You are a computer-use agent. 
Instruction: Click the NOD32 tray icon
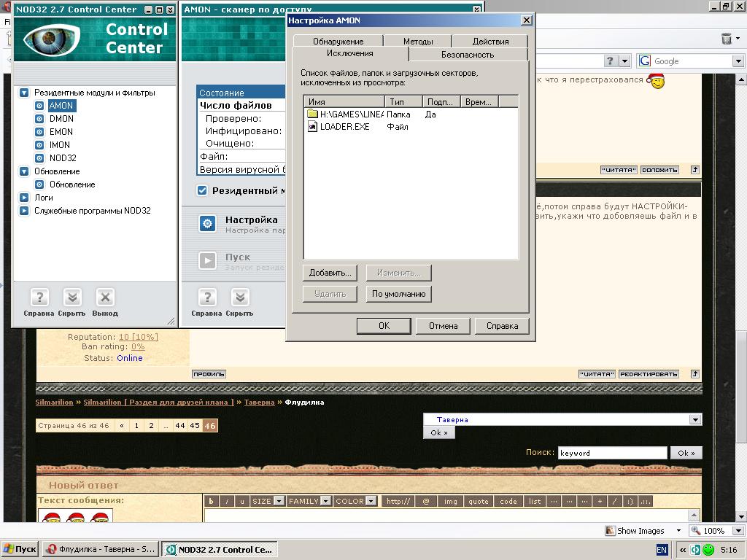click(x=695, y=550)
